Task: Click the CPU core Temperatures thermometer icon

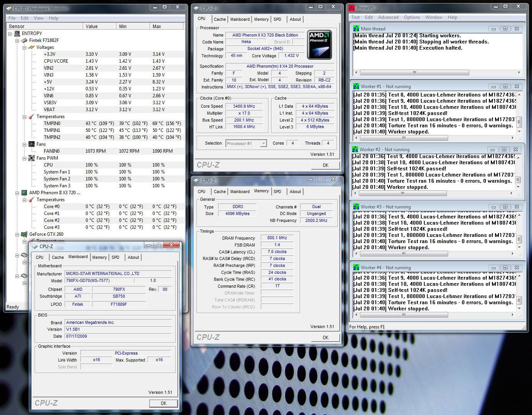Action: point(31,200)
